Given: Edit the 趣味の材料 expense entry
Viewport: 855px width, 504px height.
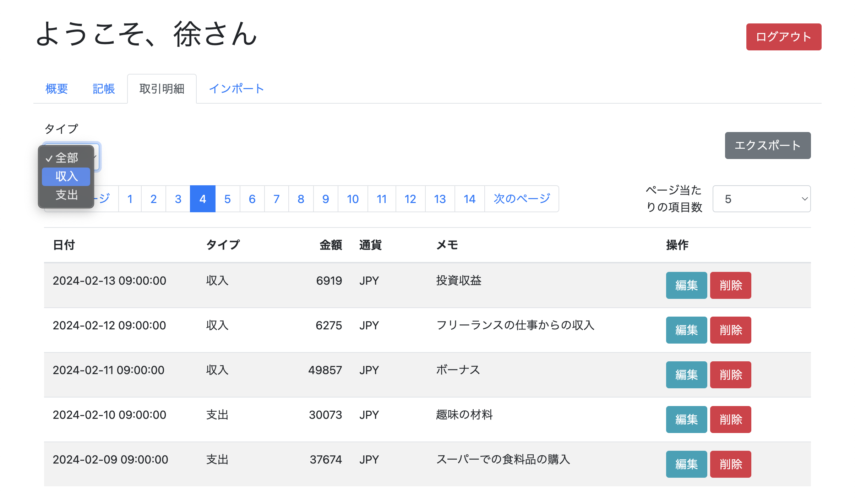Looking at the screenshot, I should (x=686, y=420).
